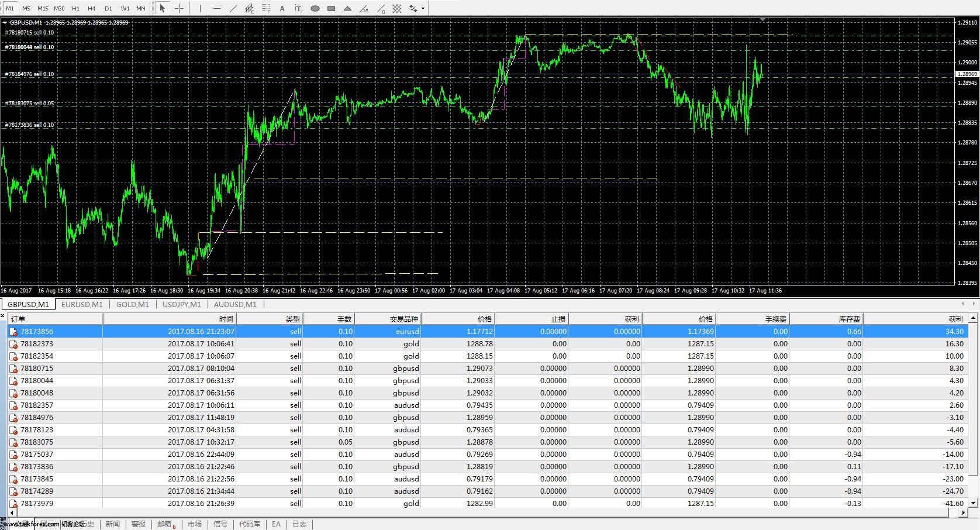The height and width of the screenshot is (530, 980).
Task: Switch chart to M30 timeframe
Action: coord(59,8)
